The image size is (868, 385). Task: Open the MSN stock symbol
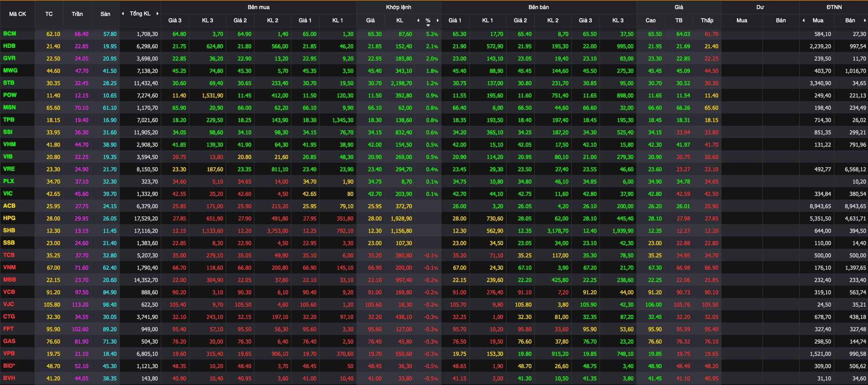(9, 108)
